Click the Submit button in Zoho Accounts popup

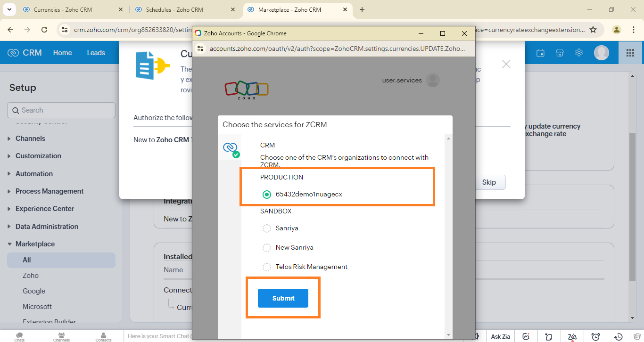283,298
